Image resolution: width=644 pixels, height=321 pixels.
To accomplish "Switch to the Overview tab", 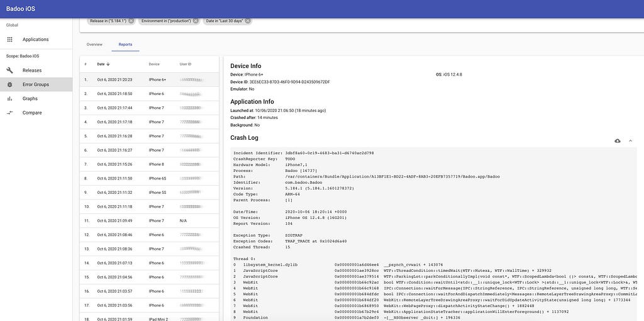I will click(x=94, y=45).
